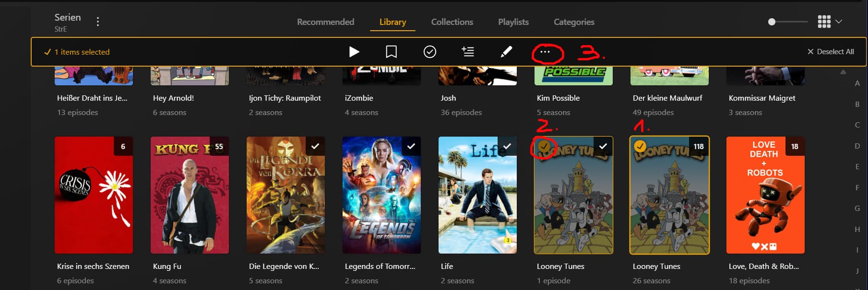Open the Categories tab

pyautogui.click(x=574, y=22)
